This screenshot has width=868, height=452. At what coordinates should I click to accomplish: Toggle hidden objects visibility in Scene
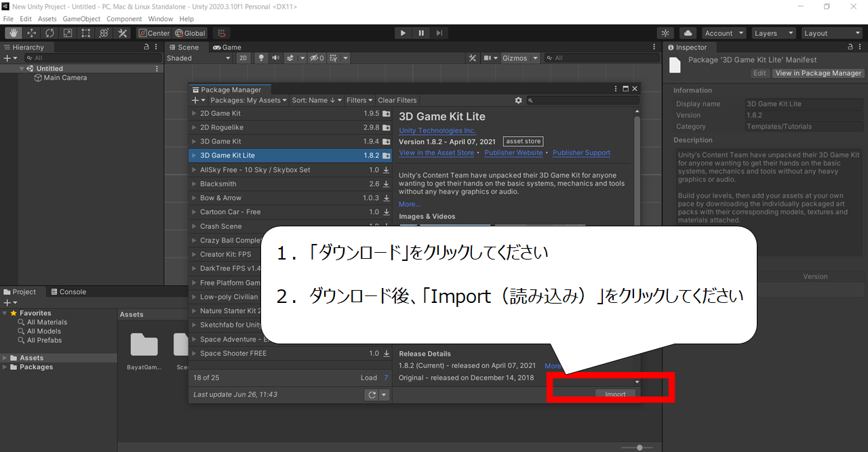coord(316,58)
